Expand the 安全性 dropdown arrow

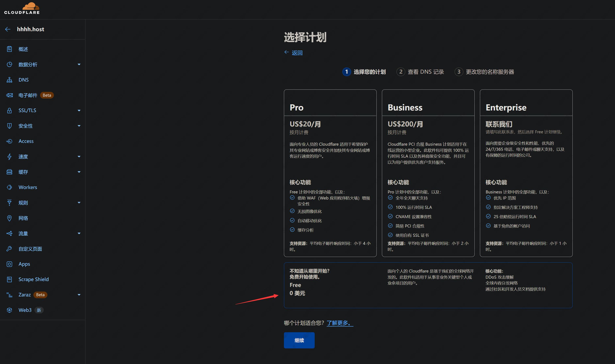79,126
